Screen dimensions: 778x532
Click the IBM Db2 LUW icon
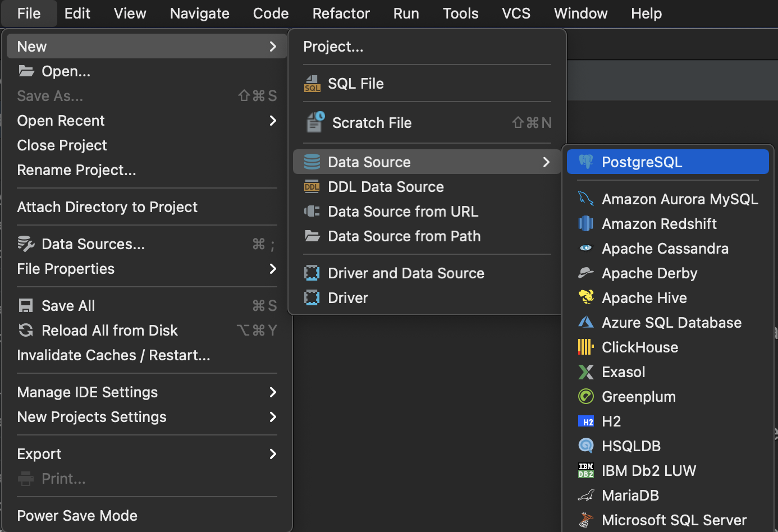pyautogui.click(x=585, y=470)
